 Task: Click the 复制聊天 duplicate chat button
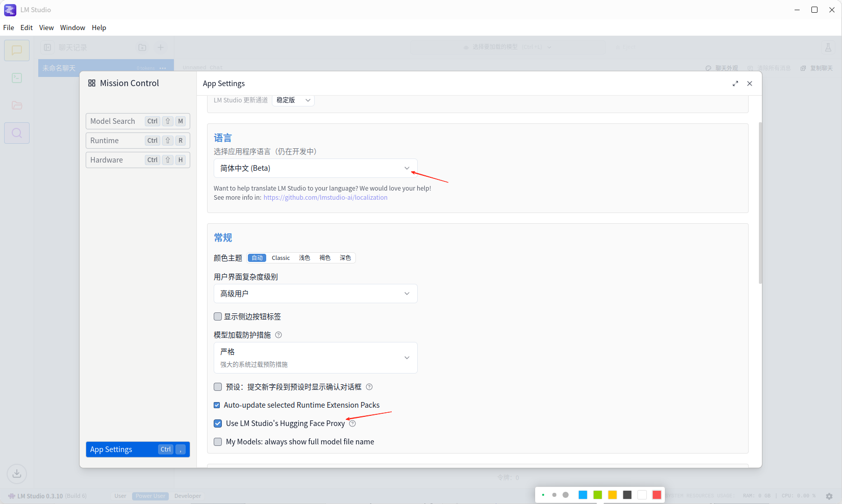point(817,68)
